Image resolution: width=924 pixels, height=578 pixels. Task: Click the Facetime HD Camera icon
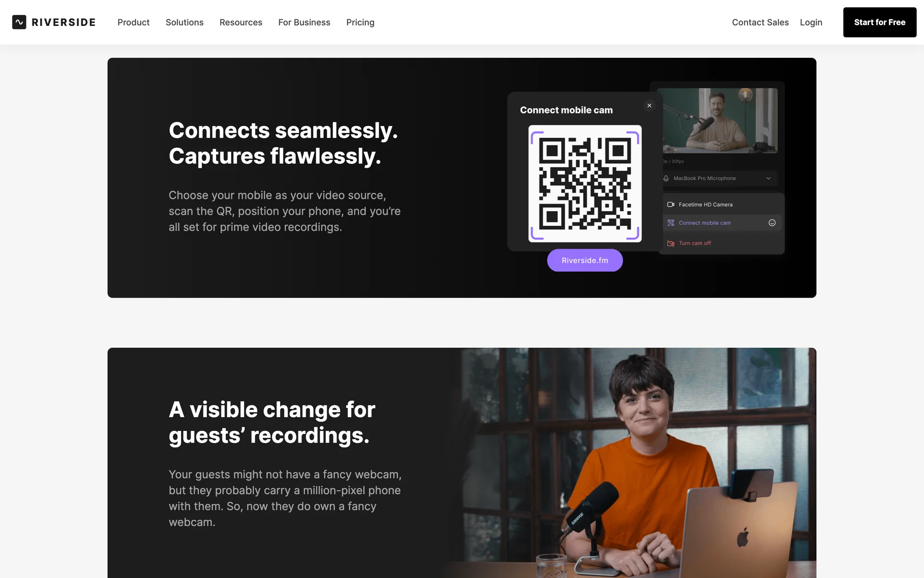point(671,205)
